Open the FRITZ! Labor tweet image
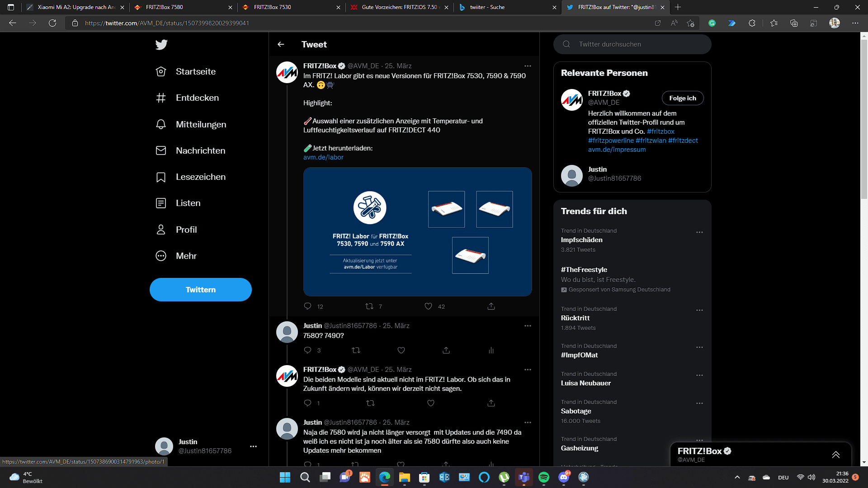The image size is (868, 488). point(417,232)
